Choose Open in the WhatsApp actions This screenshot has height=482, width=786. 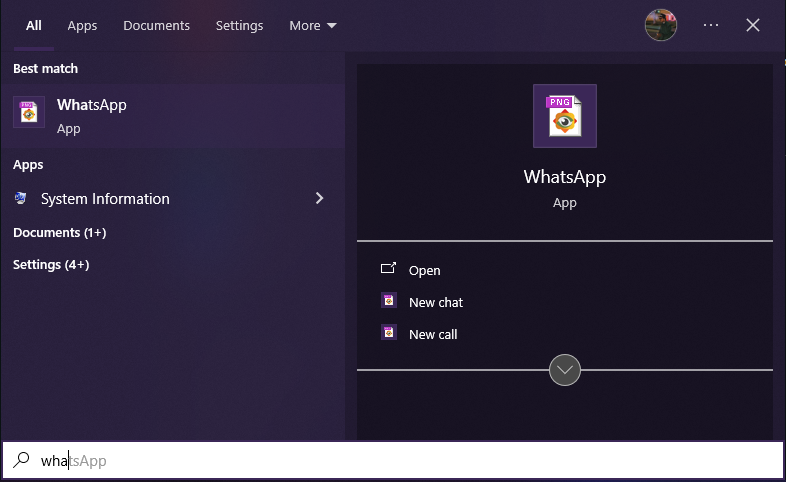[425, 271]
